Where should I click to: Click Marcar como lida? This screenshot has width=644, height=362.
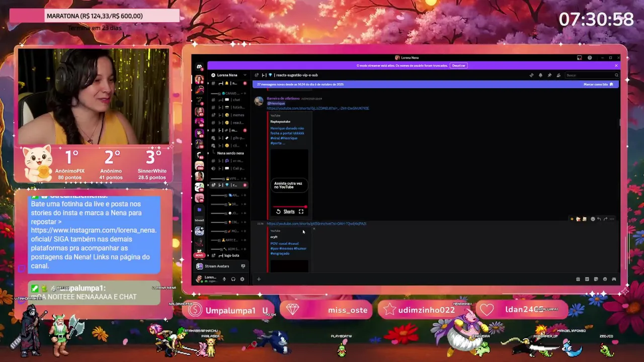coord(598,84)
